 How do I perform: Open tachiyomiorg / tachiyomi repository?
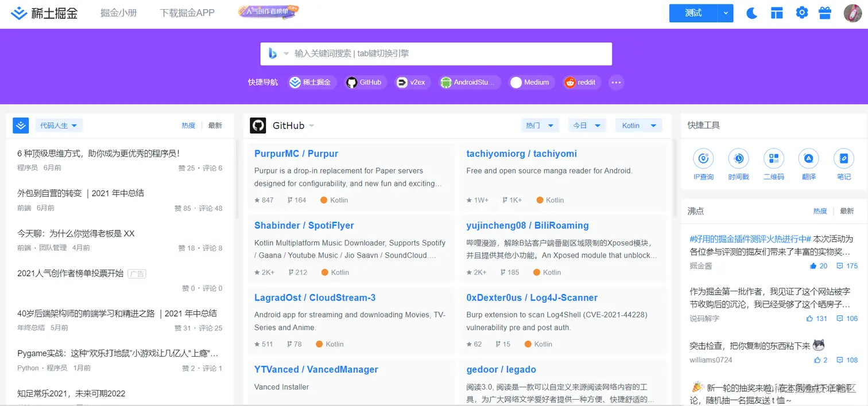pyautogui.click(x=522, y=154)
